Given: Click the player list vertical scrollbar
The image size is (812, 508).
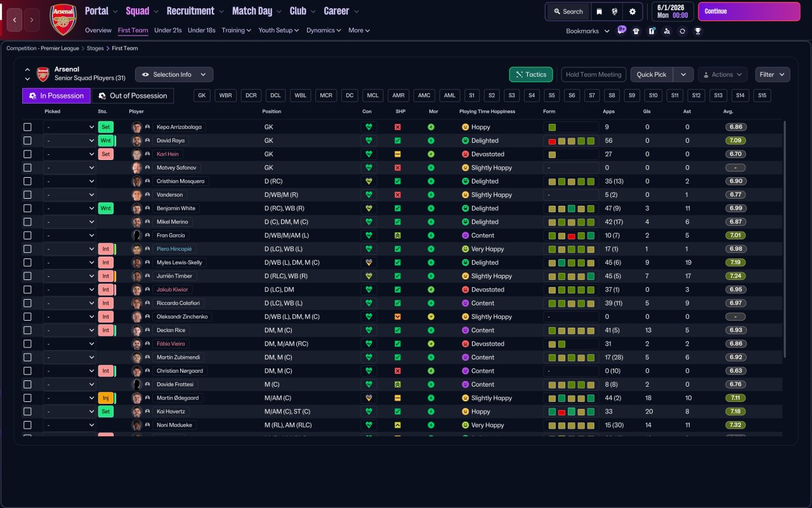Looking at the screenshot, I should [785, 239].
